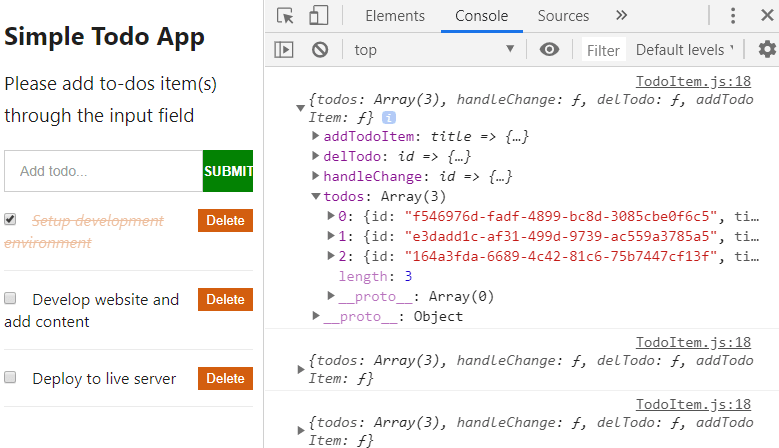Collapse the first logged object arrow
779x448 pixels.
[x=300, y=108]
